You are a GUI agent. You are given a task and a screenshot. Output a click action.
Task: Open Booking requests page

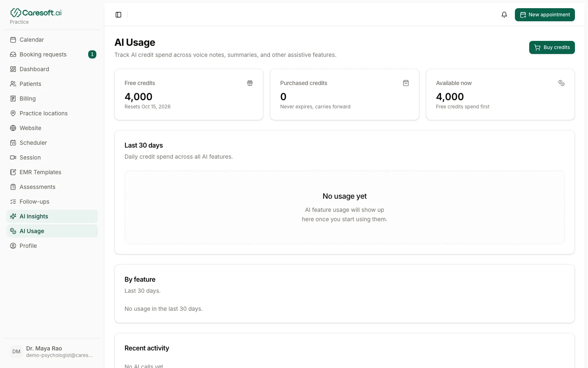pos(52,54)
